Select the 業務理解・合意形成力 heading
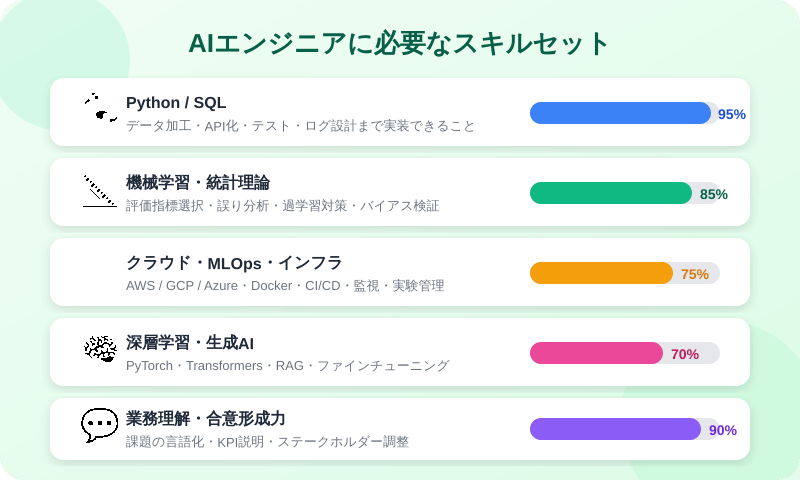 pos(205,419)
